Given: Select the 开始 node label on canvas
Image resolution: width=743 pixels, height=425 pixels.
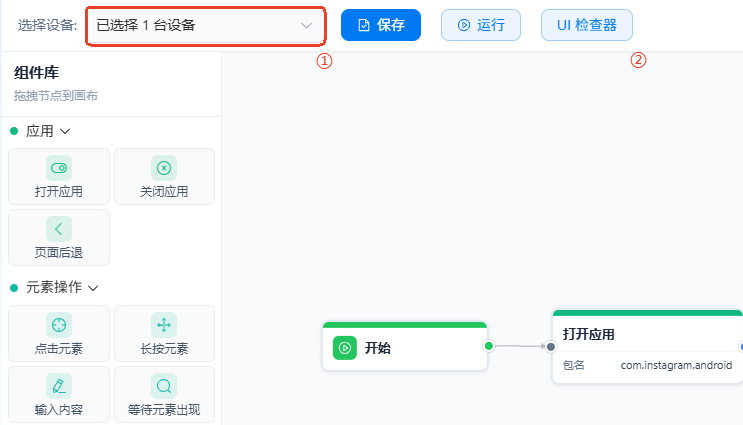Looking at the screenshot, I should click(378, 348).
